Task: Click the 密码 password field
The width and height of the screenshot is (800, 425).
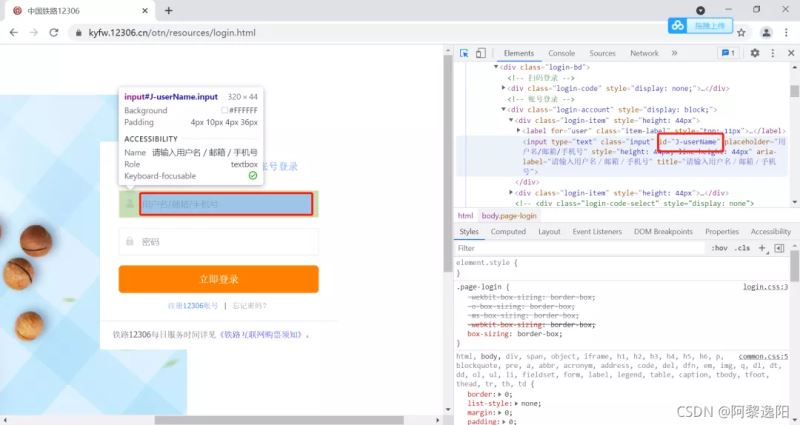Action: pyautogui.click(x=218, y=241)
